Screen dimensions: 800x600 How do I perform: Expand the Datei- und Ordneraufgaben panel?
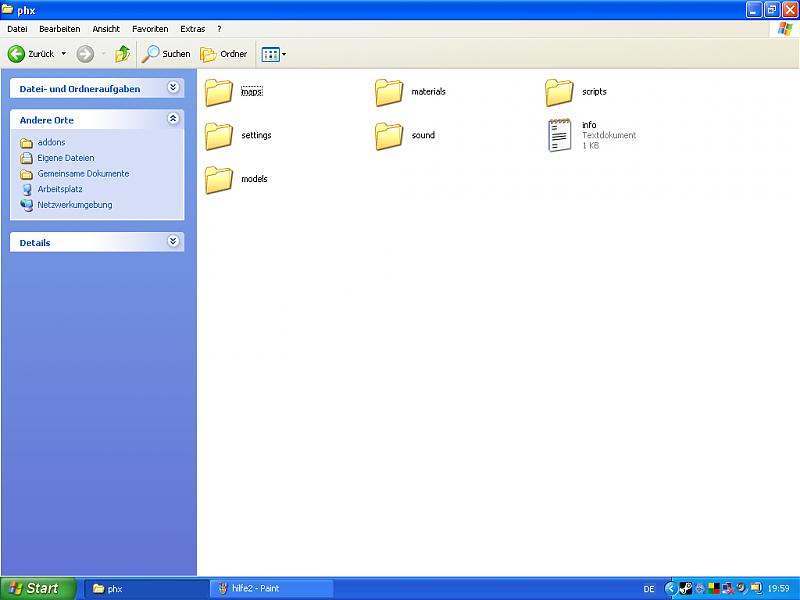[173, 88]
